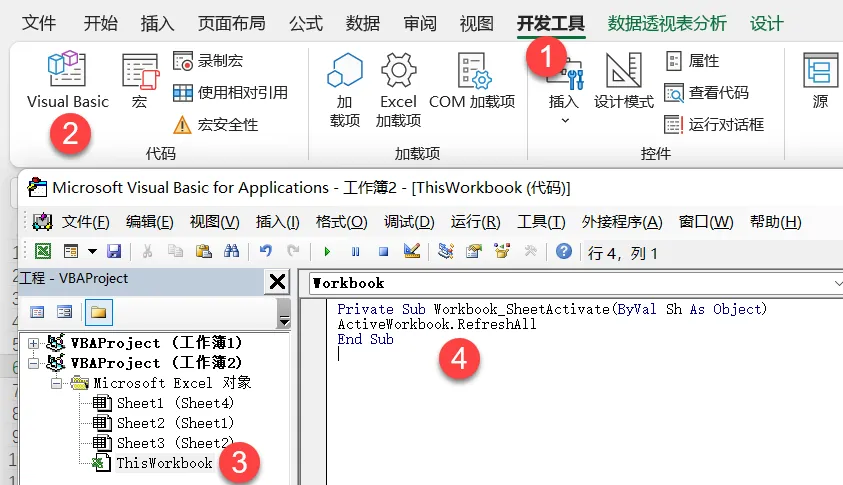Click the Reset (stop) toolbar icon
This screenshot has width=843, height=485.
(383, 252)
